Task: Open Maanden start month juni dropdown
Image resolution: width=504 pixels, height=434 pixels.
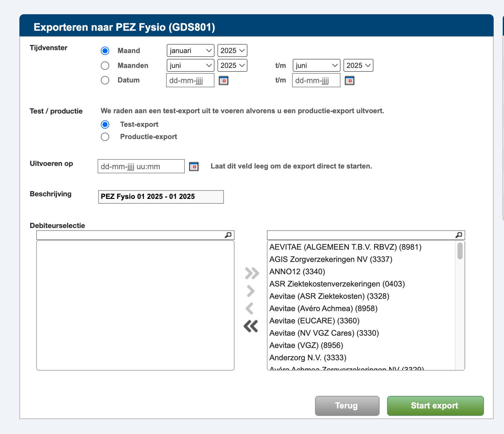Action: click(191, 65)
